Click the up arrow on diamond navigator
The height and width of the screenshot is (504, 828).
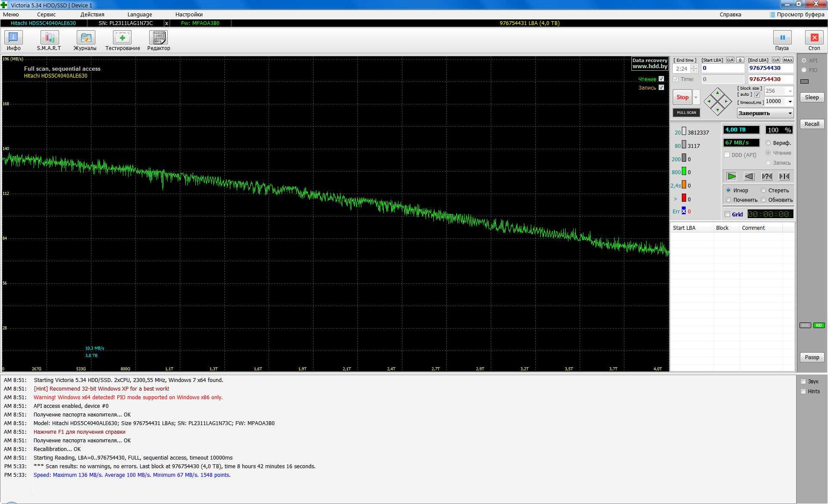point(718,92)
